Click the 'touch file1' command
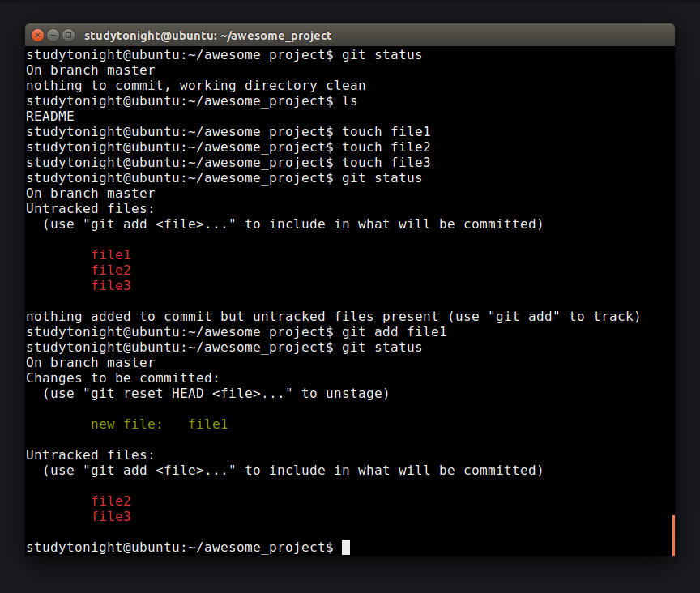The image size is (700, 593). 386,132
